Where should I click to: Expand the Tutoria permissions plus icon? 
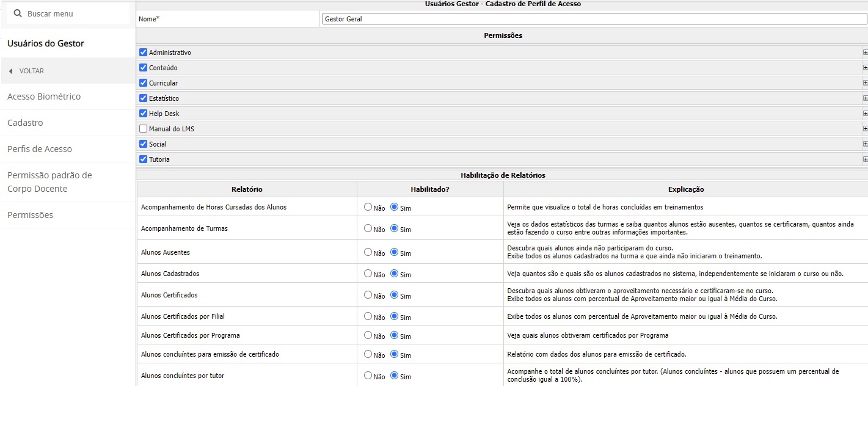click(865, 159)
